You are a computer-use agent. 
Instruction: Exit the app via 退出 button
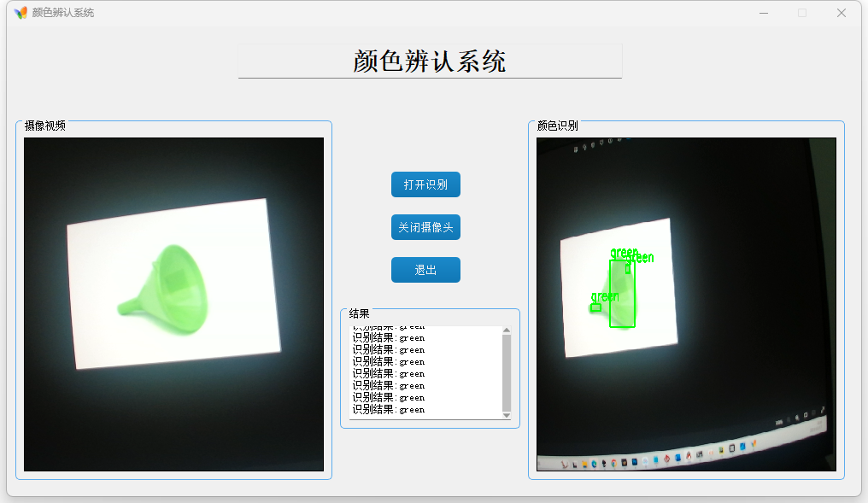pyautogui.click(x=425, y=270)
